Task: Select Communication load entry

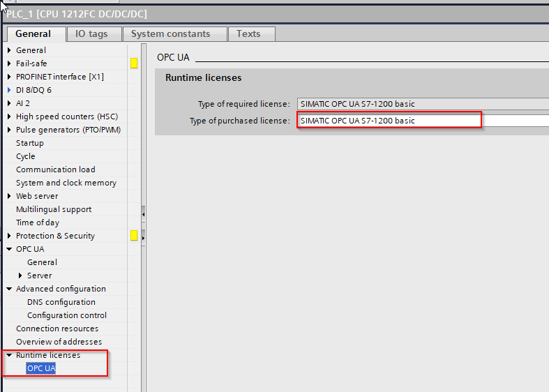Action: pos(56,169)
